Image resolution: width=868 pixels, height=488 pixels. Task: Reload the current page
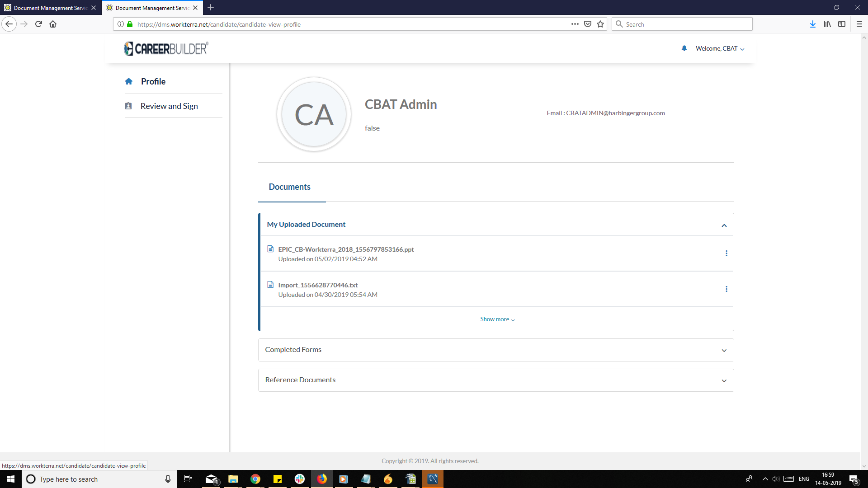[38, 24]
